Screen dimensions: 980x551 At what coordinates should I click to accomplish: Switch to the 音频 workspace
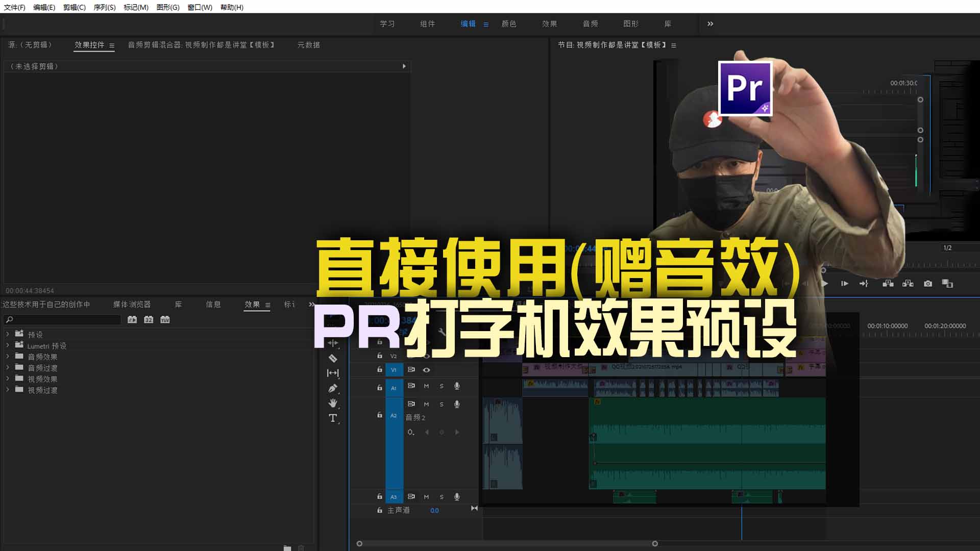click(x=590, y=24)
